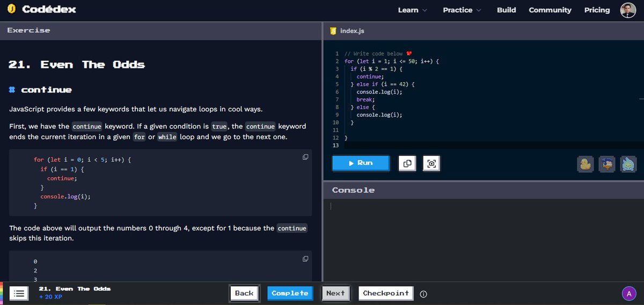Click the 'continue;' line in editor

370,76
